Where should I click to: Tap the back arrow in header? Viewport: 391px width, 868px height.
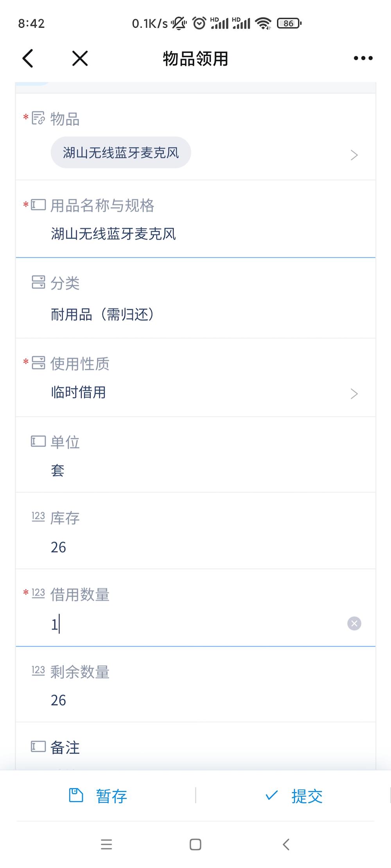(28, 59)
